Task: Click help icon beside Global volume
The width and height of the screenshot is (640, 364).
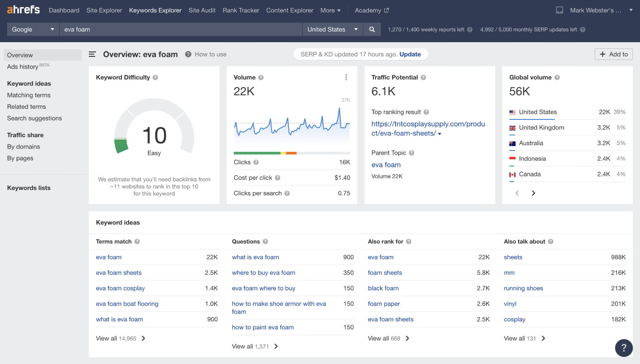Action: click(x=557, y=77)
